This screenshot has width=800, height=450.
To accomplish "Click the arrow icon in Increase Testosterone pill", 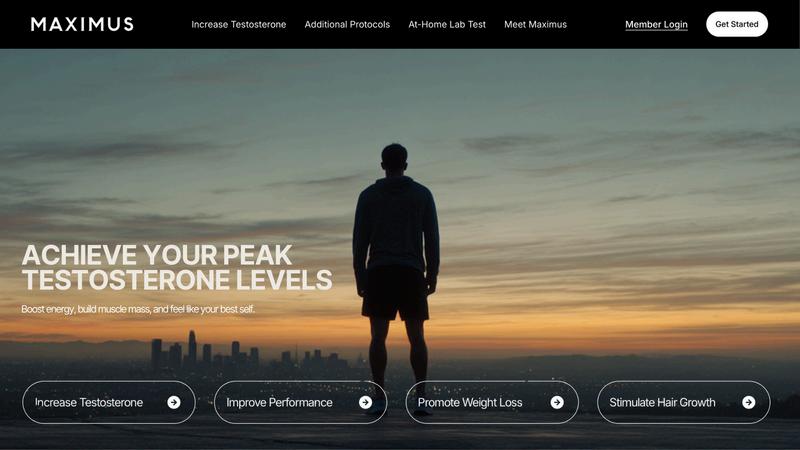I will click(174, 403).
